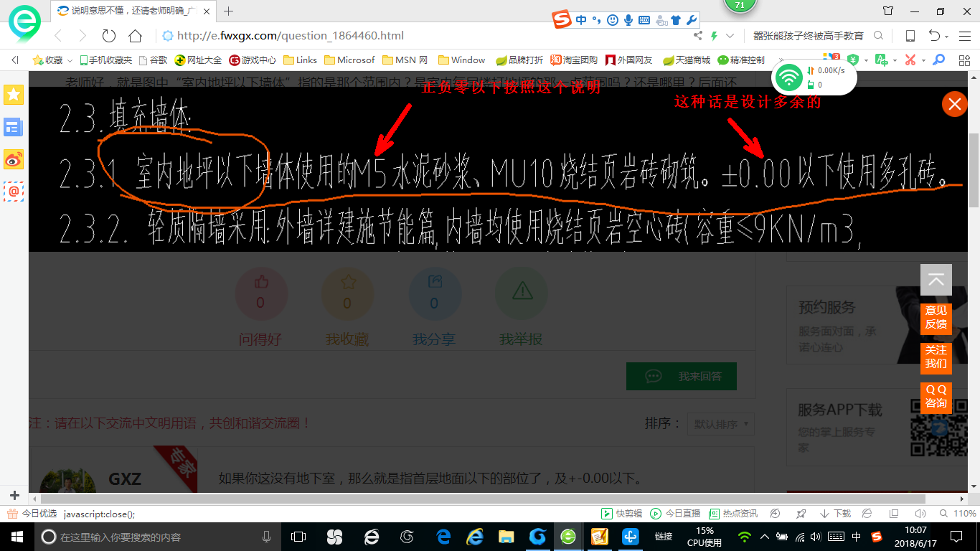Click the address bar URL
The height and width of the screenshot is (551, 980).
click(x=291, y=36)
